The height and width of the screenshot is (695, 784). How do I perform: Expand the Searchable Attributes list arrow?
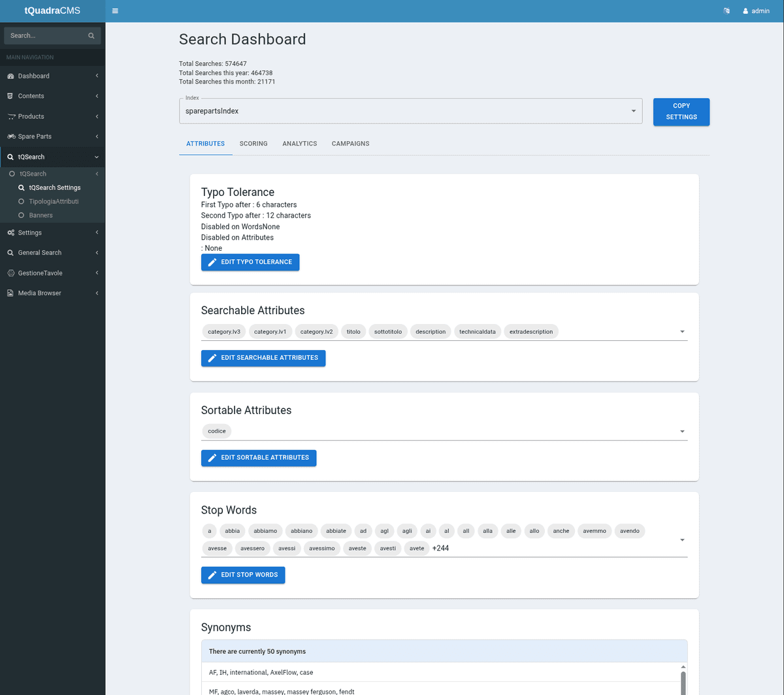click(682, 331)
